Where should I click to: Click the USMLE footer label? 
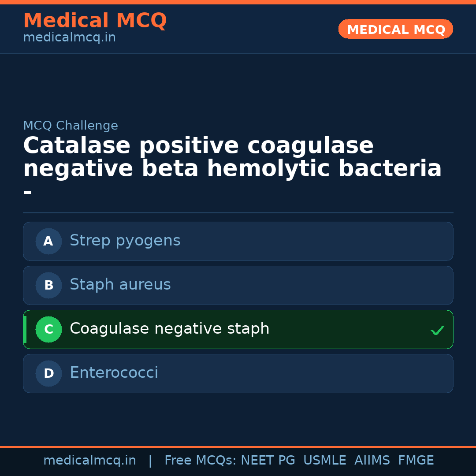324,461
